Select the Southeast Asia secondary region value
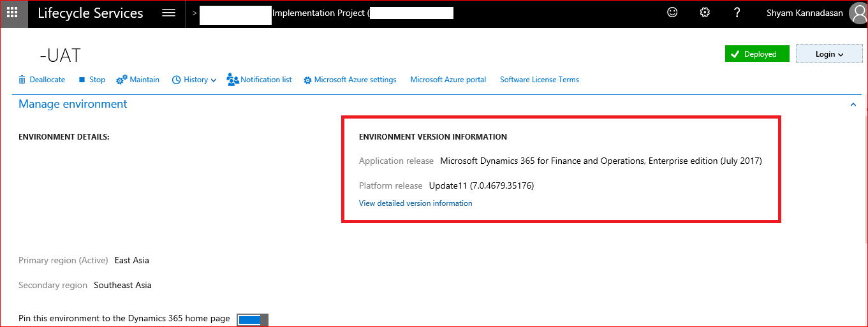 click(122, 285)
